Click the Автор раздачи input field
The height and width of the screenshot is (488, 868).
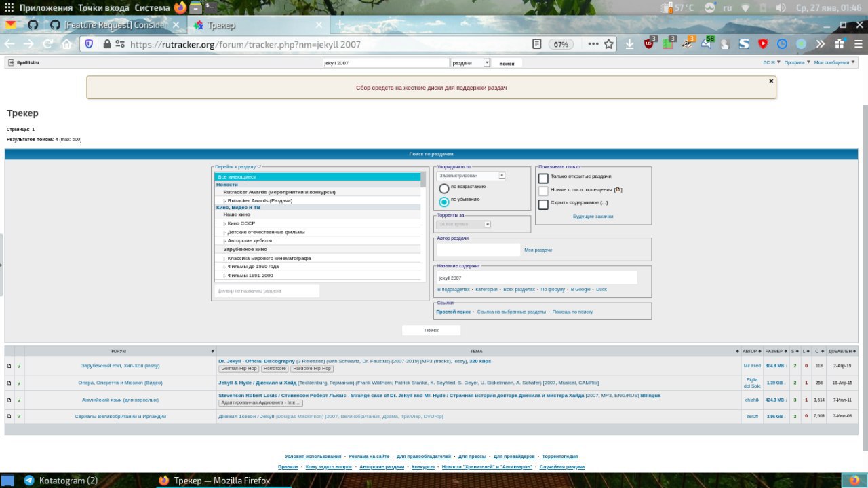(478, 250)
